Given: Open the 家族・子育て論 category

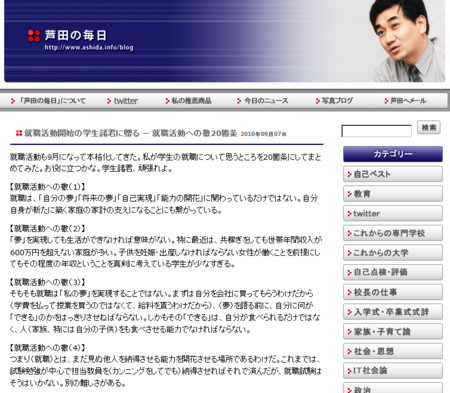Looking at the screenshot, I should (x=393, y=331).
